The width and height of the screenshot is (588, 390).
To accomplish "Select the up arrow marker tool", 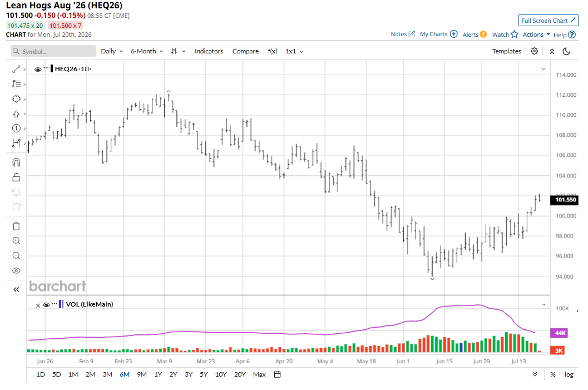I will (16, 114).
